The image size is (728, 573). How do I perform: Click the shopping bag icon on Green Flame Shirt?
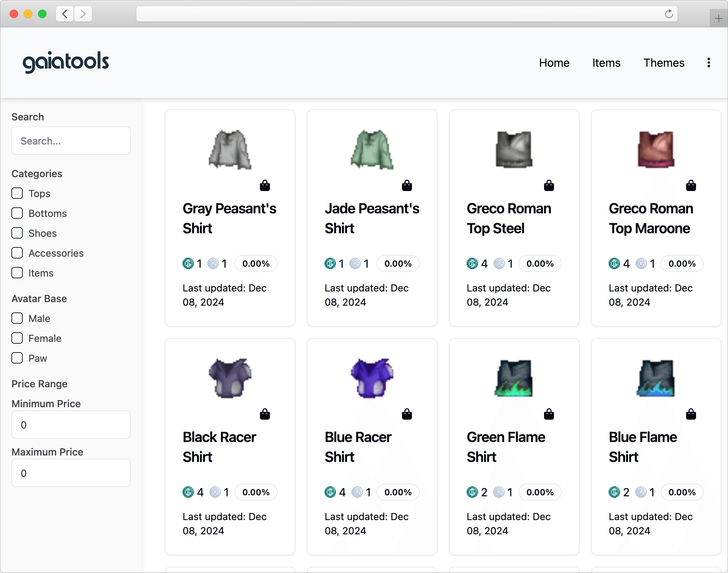click(549, 414)
